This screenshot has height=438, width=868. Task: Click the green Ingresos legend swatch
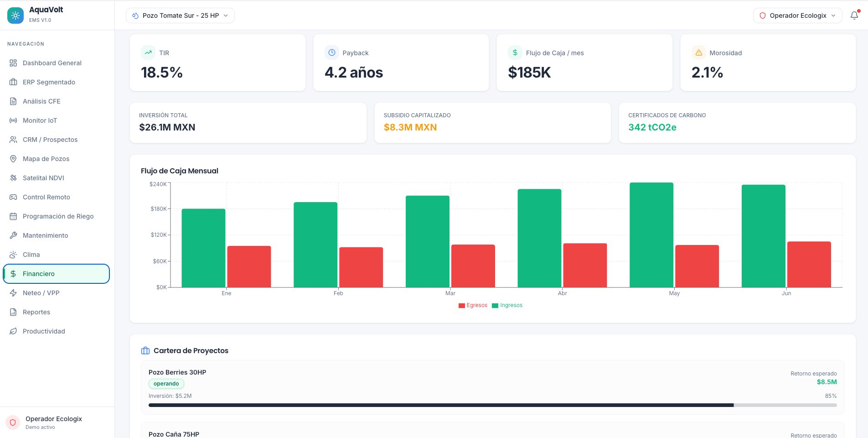coord(495,306)
